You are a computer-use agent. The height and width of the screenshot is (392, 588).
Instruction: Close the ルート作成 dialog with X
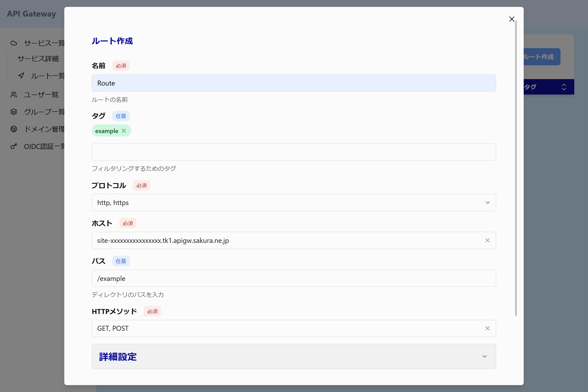(511, 19)
